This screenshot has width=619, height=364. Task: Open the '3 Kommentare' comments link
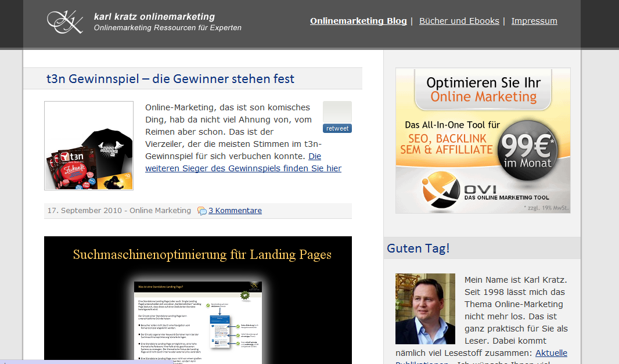pos(235,210)
